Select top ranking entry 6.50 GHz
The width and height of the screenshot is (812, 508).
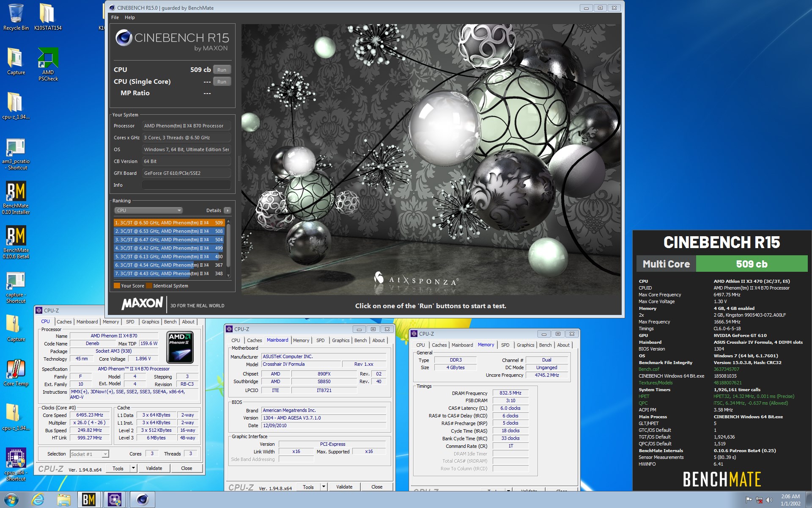169,223
